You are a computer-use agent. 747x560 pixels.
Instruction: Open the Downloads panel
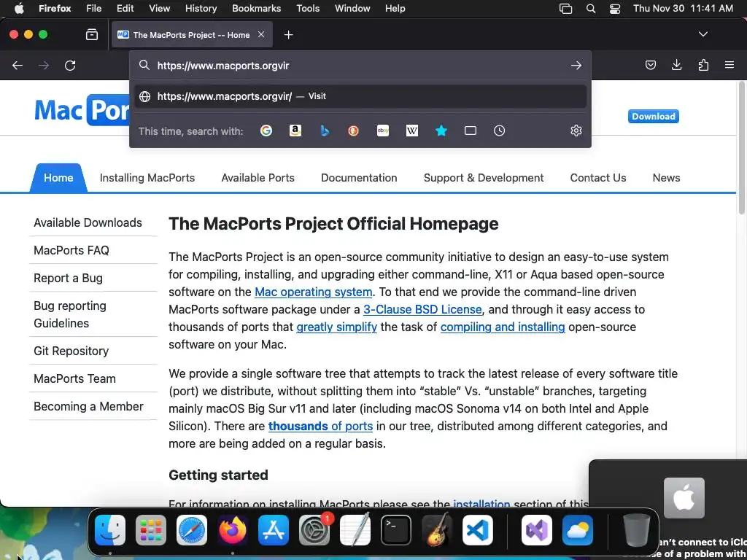pos(676,65)
